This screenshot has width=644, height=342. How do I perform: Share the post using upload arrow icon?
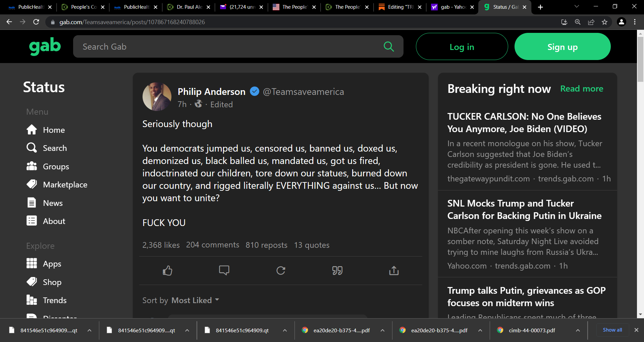pos(394,271)
